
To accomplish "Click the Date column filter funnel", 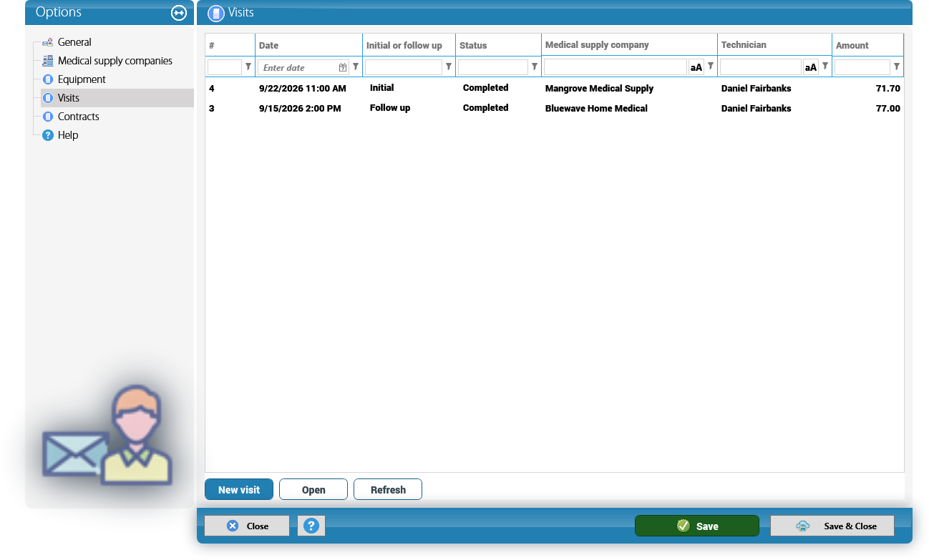I will click(356, 67).
